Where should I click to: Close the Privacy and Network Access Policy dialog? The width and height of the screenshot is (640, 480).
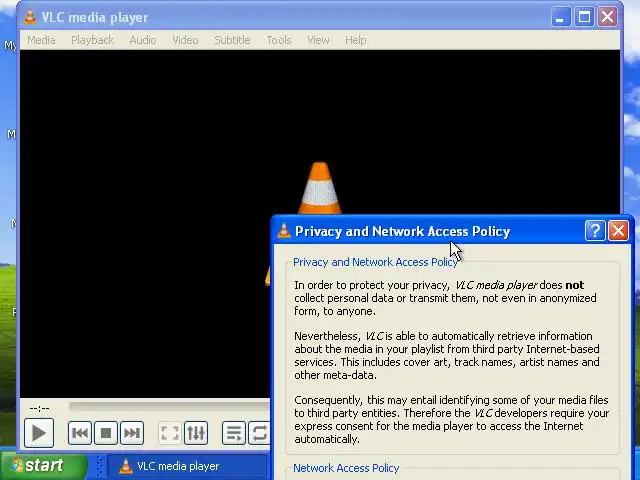click(x=618, y=231)
